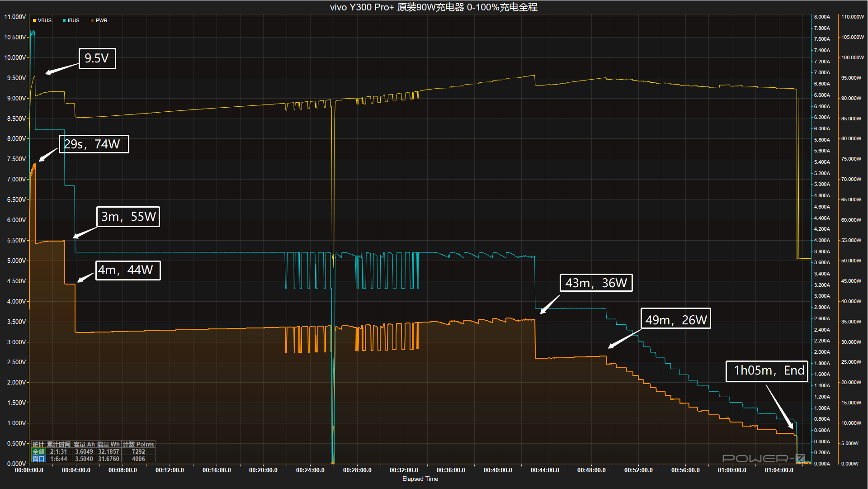Select the 3.5040 capacity value
Viewport: 868px width, 489px height.
pyautogui.click(x=84, y=459)
